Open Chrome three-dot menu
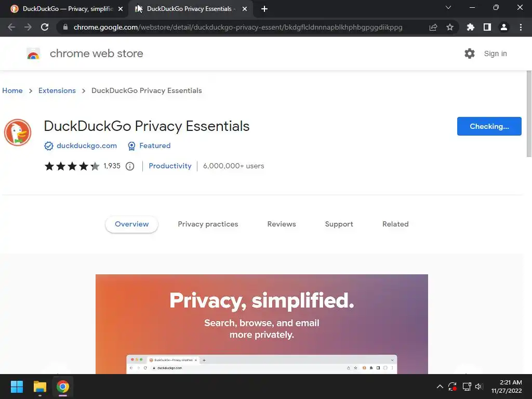The width and height of the screenshot is (532, 399). 521,28
